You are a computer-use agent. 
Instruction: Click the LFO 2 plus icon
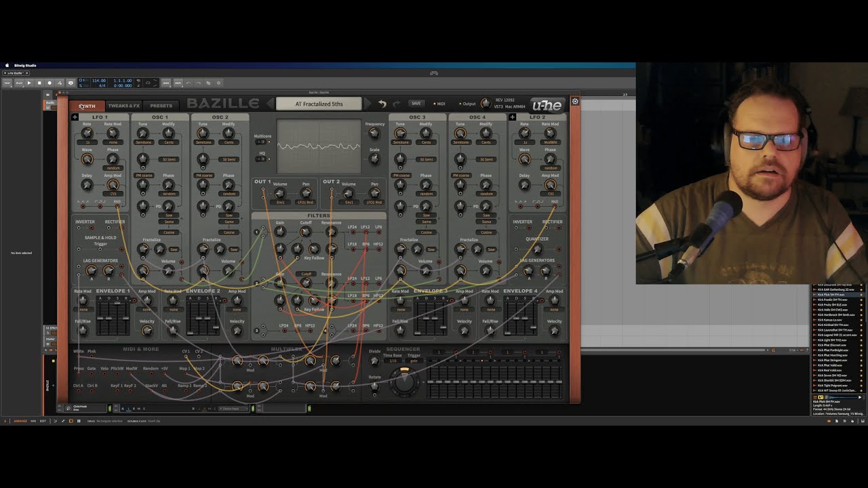pyautogui.click(x=512, y=117)
